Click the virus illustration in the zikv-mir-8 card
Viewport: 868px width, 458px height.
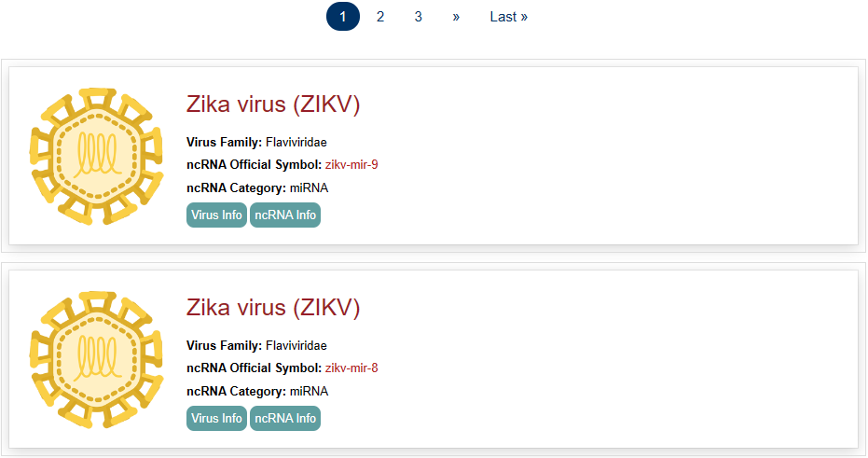(x=90, y=359)
